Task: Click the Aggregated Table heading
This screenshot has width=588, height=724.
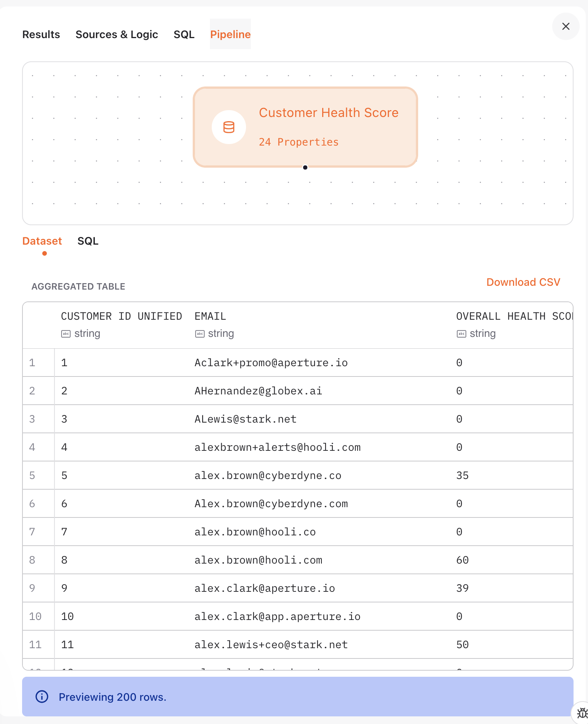Action: tap(78, 287)
